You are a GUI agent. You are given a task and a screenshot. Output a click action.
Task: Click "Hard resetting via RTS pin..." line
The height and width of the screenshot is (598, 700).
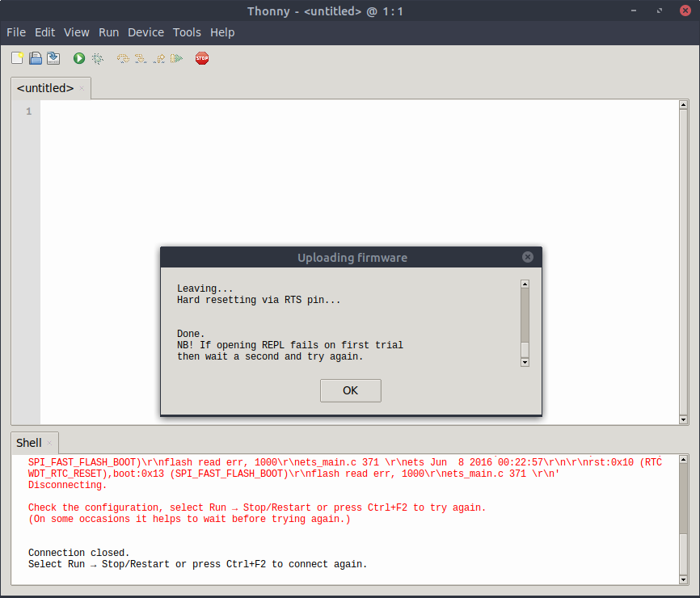click(x=259, y=300)
